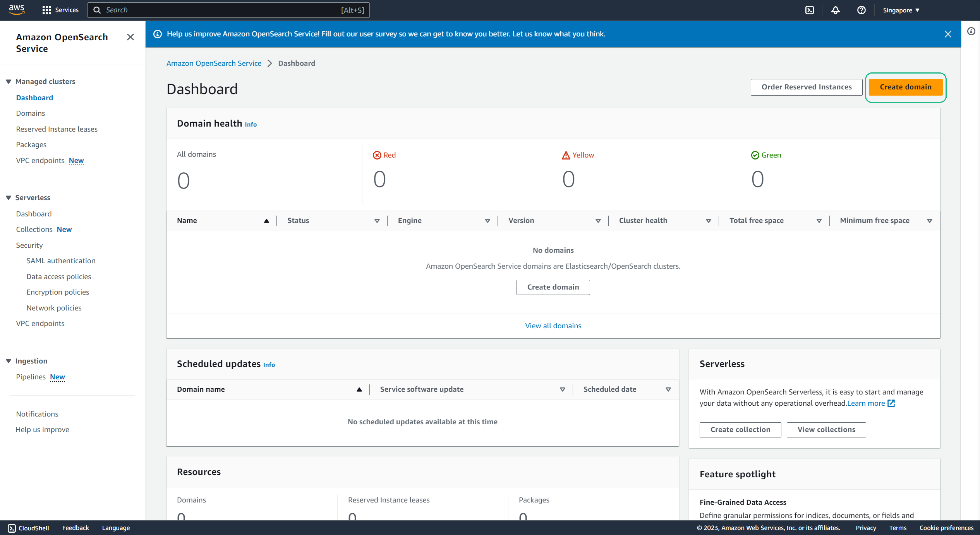Focus the AWS search field
The image size is (980, 535).
tap(228, 10)
